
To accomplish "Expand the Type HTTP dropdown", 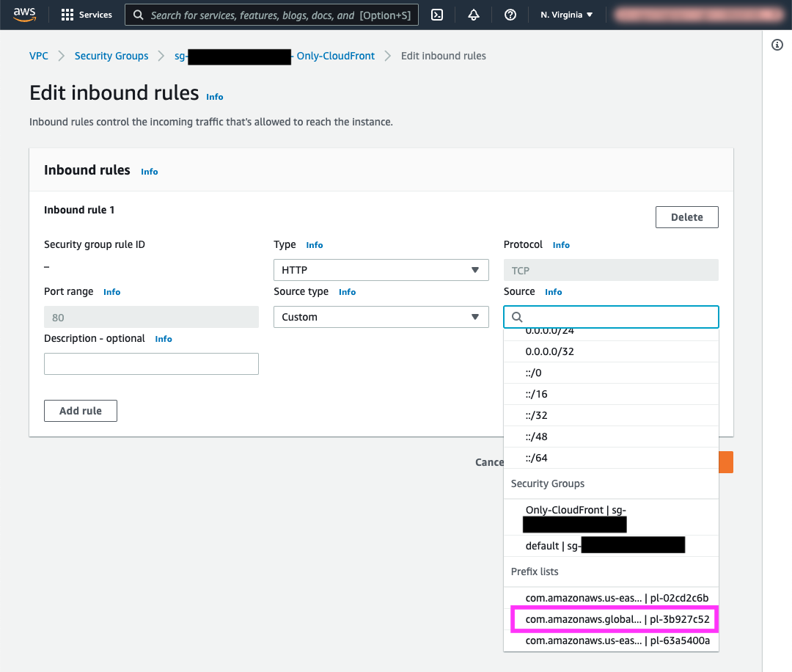I will tap(381, 270).
